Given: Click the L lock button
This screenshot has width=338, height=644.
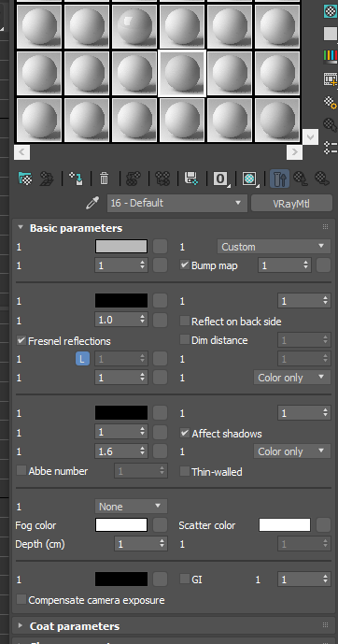Looking at the screenshot, I should (x=82, y=359).
